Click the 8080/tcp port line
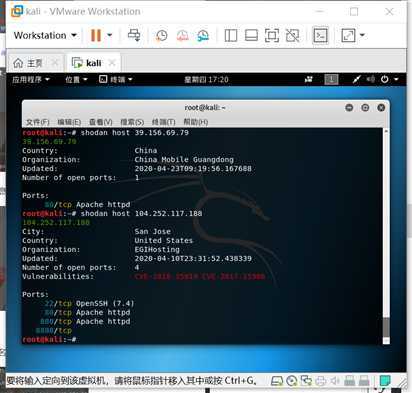This screenshot has width=412, height=393. click(x=54, y=331)
